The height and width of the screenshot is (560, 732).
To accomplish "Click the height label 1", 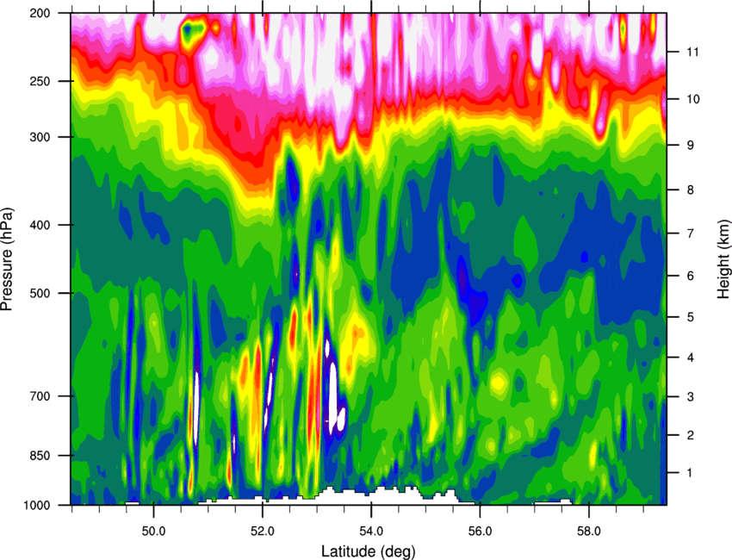I will [690, 473].
